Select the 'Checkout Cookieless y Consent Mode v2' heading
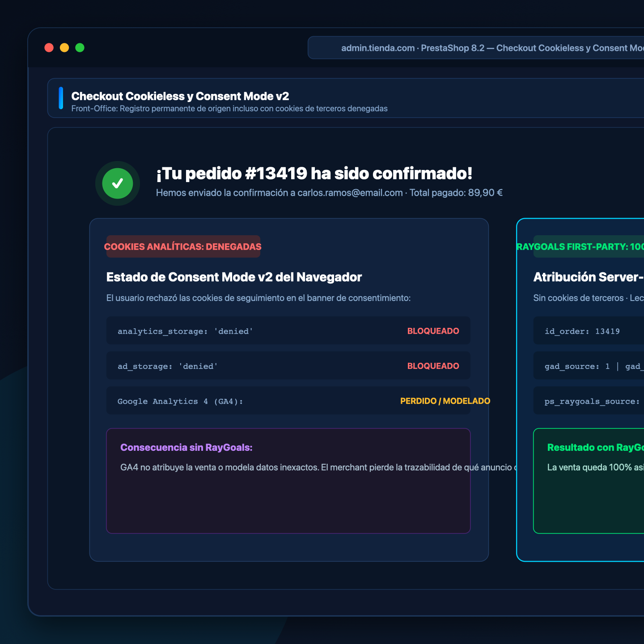This screenshot has height=644, width=644. coord(180,96)
